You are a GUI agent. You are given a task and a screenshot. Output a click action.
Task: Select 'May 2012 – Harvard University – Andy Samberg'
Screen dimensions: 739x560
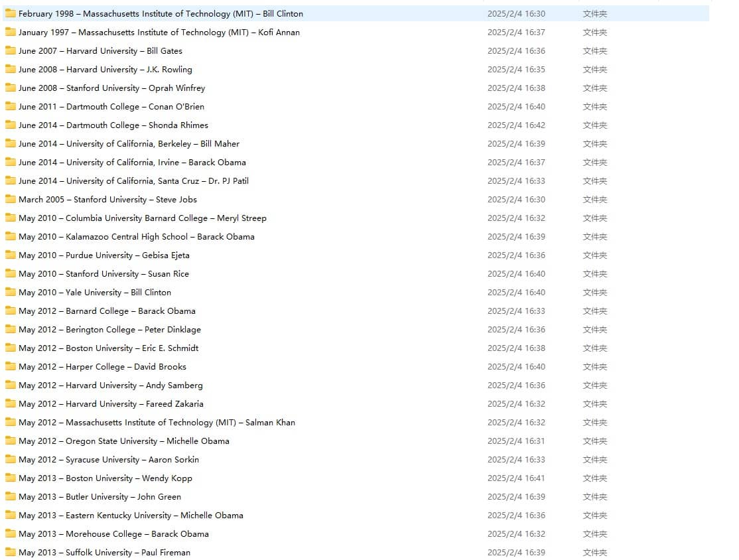[111, 385]
